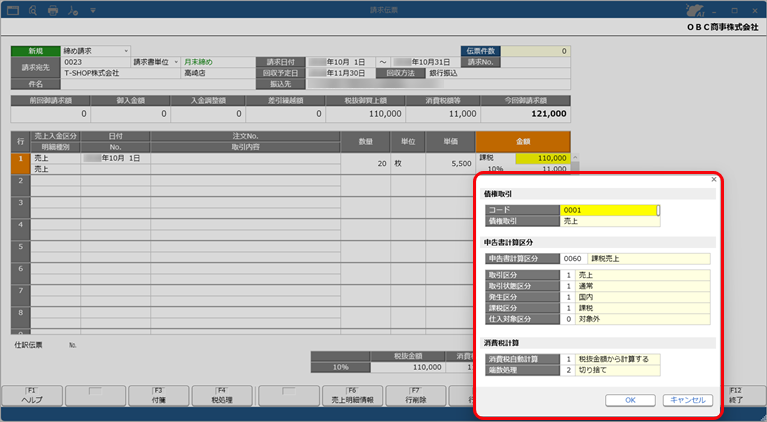Select row header 8 in detail grid

point(21,318)
